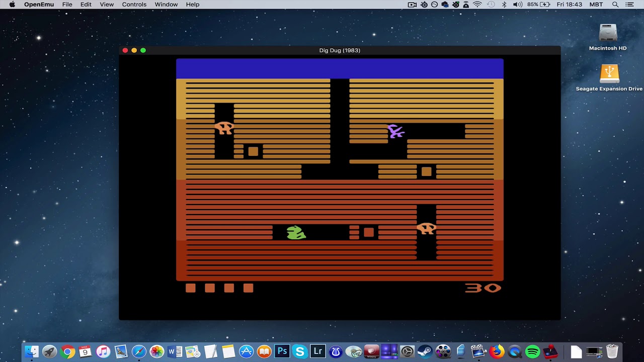
Task: Open the Window menu
Action: click(166, 5)
